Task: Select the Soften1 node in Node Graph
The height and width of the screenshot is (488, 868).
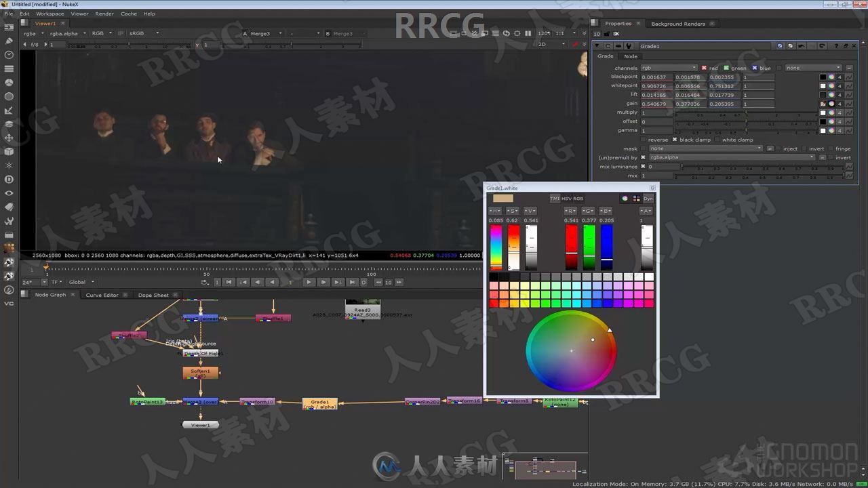Action: coord(200,373)
